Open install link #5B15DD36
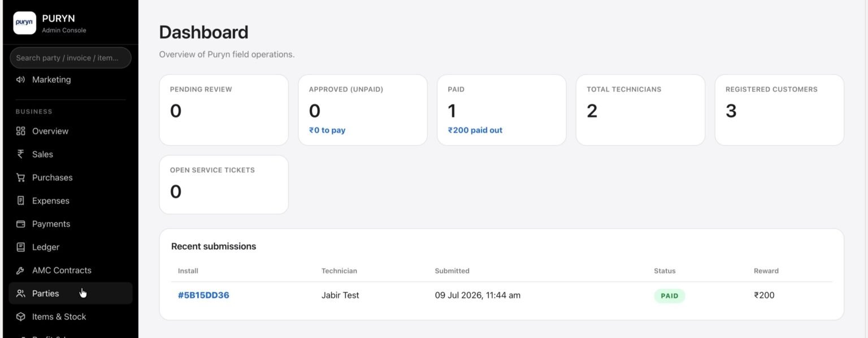Screen dimensions: 868x338 [203, 295]
